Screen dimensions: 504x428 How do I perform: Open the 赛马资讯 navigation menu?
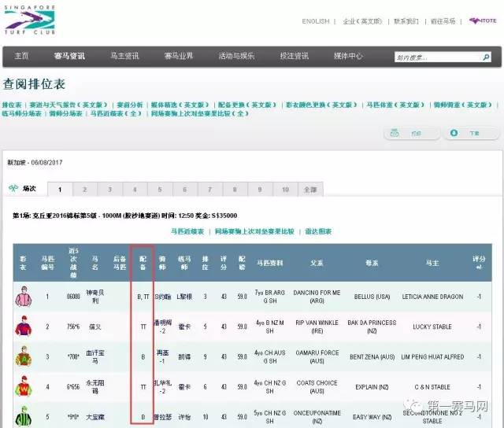point(69,56)
